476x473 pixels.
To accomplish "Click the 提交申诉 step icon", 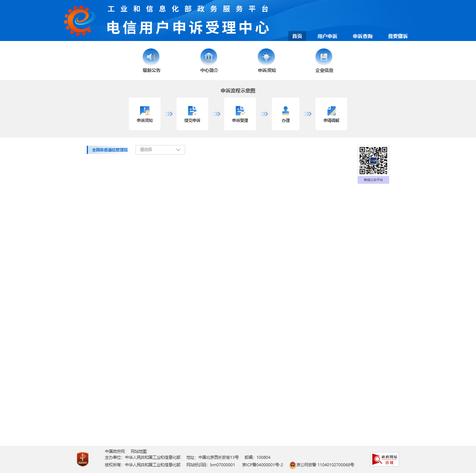I will coord(192,111).
